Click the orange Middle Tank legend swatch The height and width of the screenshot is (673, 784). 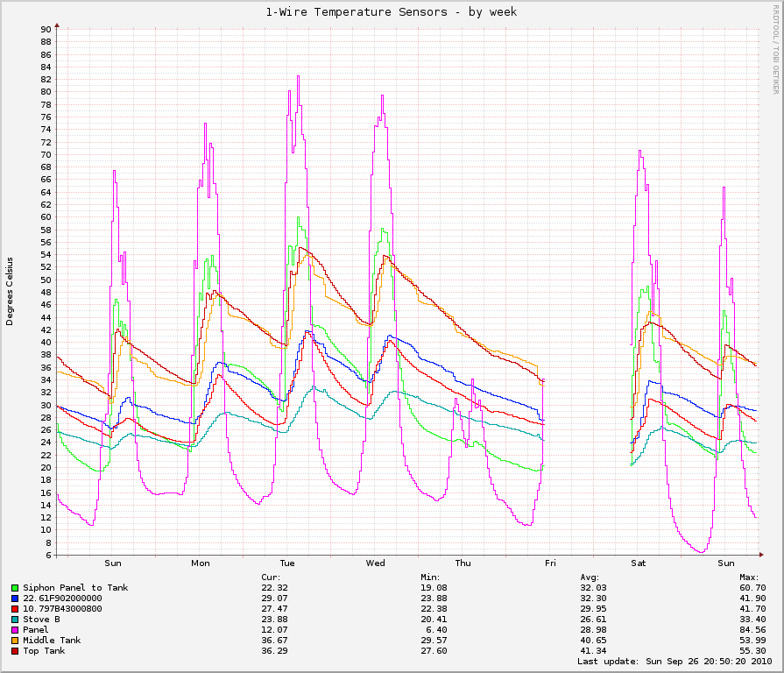[x=15, y=641]
